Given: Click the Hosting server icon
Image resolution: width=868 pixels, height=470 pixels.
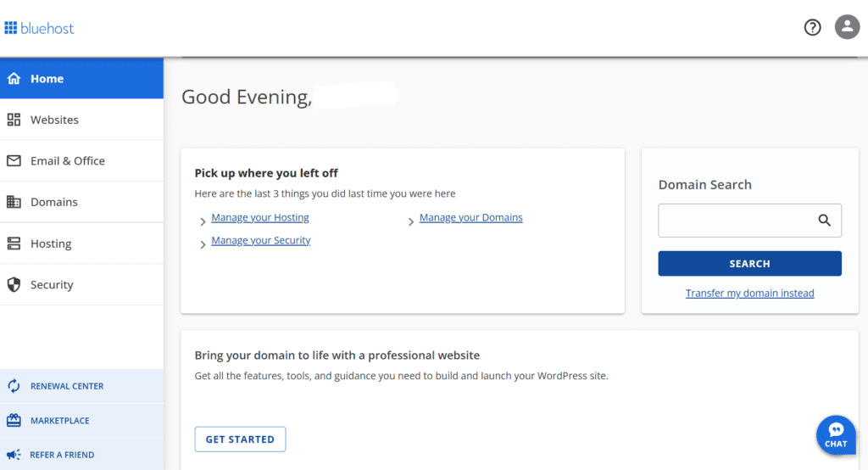Looking at the screenshot, I should [x=14, y=243].
